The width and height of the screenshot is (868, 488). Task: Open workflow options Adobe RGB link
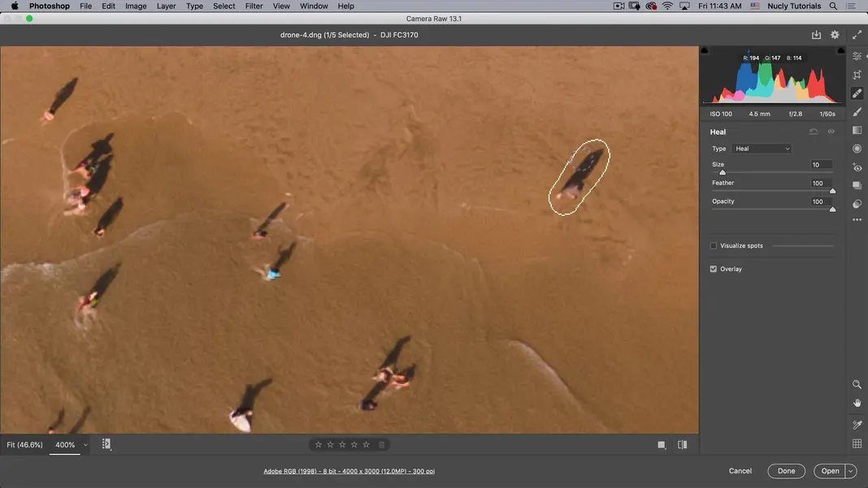(349, 472)
